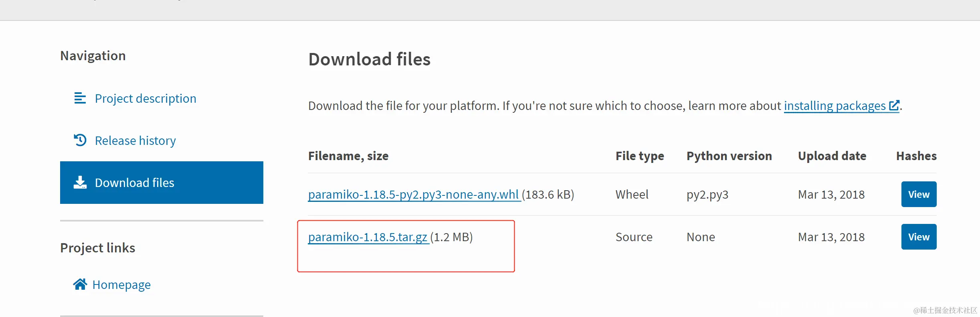
Task: Click the Release history clock icon
Action: [80, 140]
